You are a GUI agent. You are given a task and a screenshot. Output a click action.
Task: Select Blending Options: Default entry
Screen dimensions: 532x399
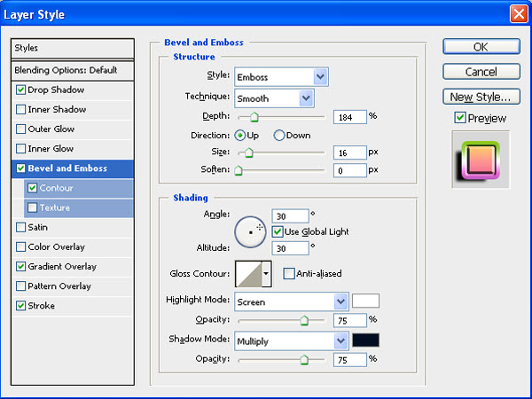tap(72, 70)
